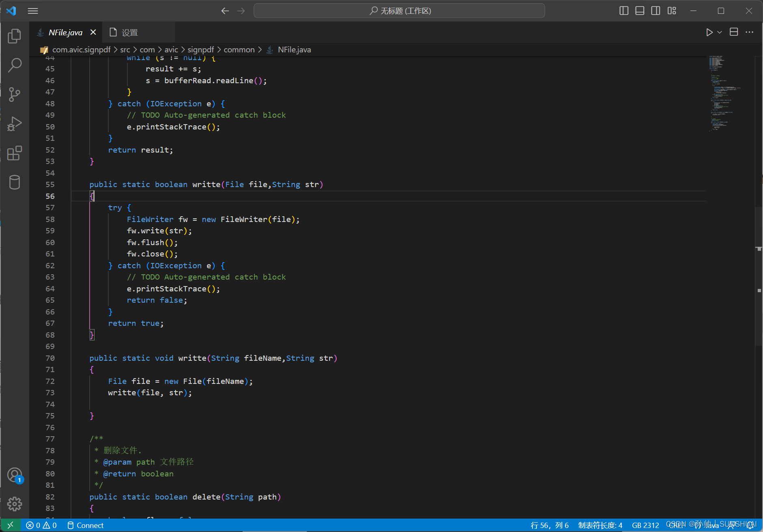763x532 pixels.
Task: Expand the common breadcrumb item
Action: (x=239, y=50)
